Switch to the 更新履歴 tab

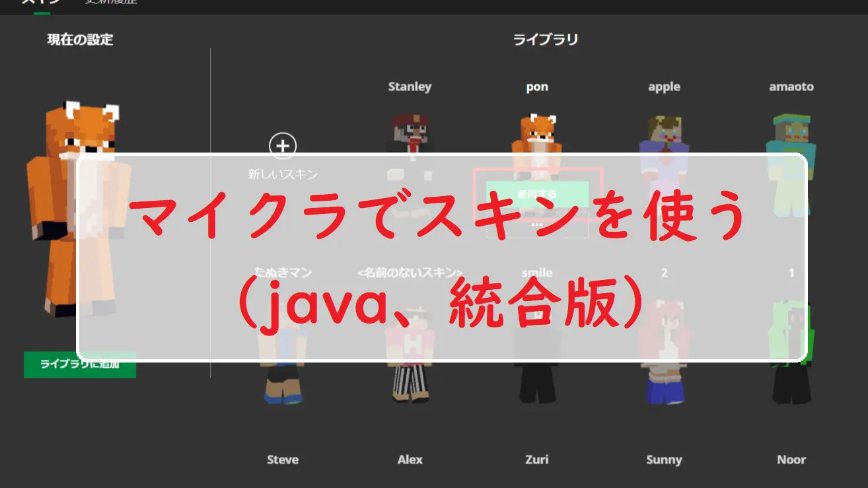click(x=110, y=2)
